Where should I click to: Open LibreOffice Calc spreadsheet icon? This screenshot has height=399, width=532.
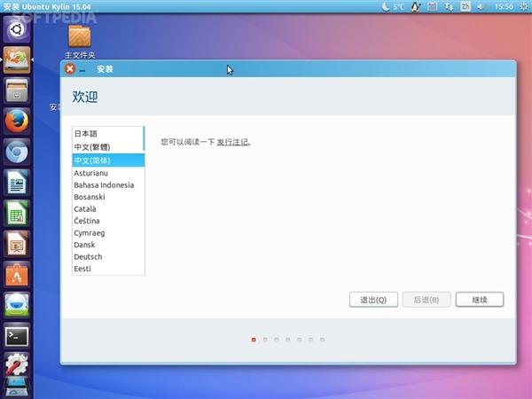pyautogui.click(x=17, y=213)
